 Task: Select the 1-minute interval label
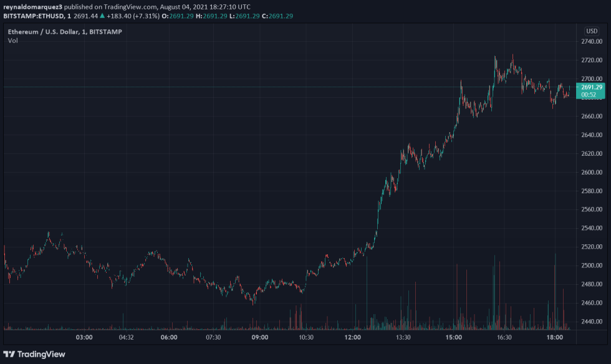(x=70, y=16)
